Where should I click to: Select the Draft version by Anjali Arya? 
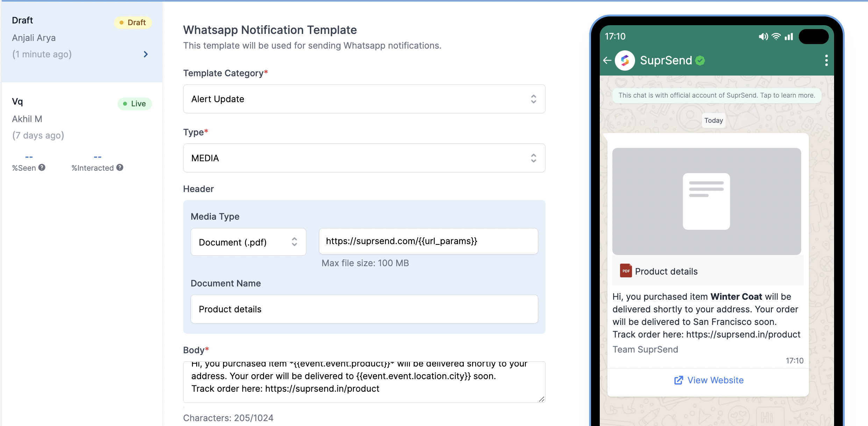pos(82,42)
